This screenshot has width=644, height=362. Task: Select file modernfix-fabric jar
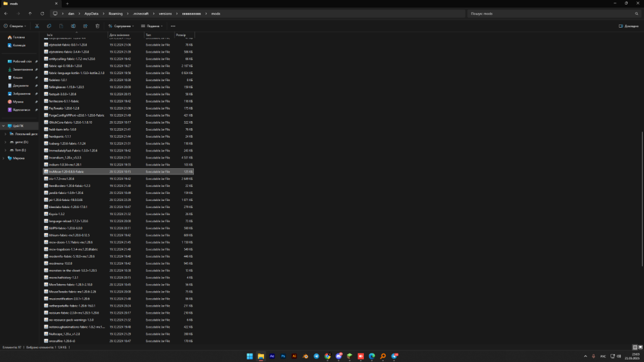click(x=118, y=256)
